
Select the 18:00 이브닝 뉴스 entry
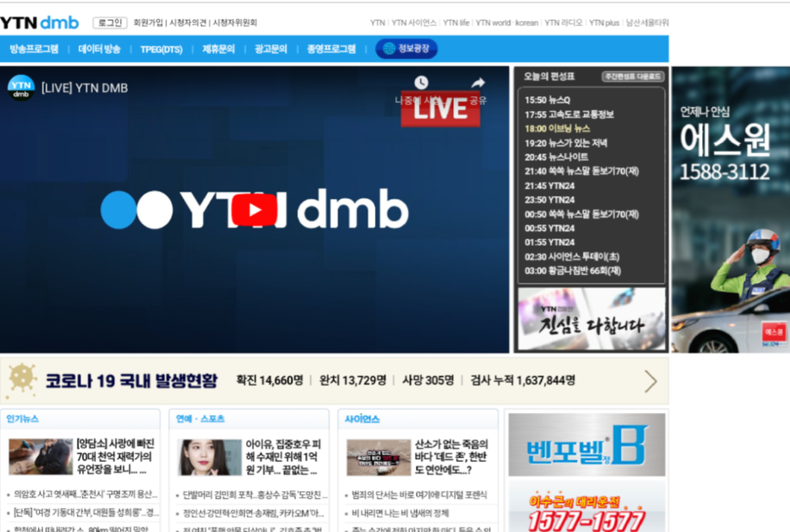coord(557,128)
